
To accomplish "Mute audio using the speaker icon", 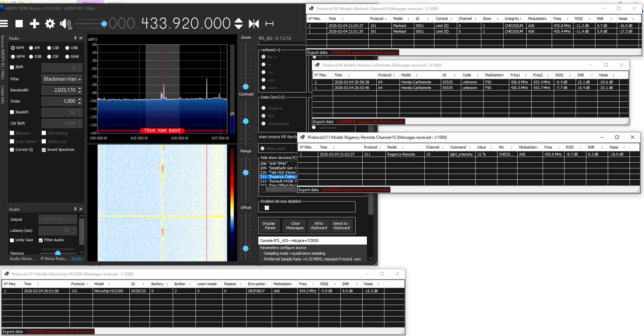I will [x=65, y=24].
